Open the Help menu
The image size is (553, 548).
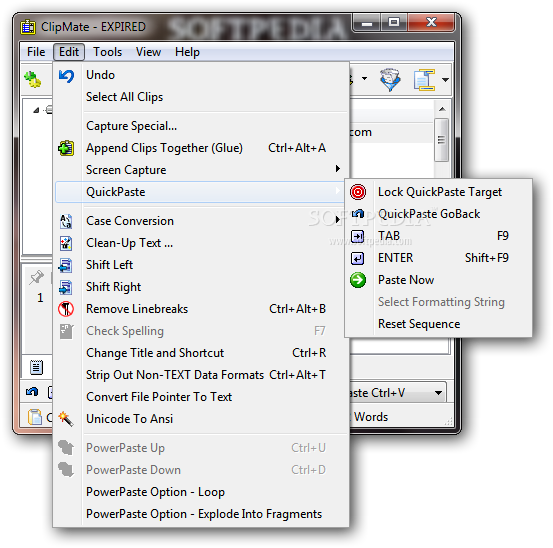187,52
